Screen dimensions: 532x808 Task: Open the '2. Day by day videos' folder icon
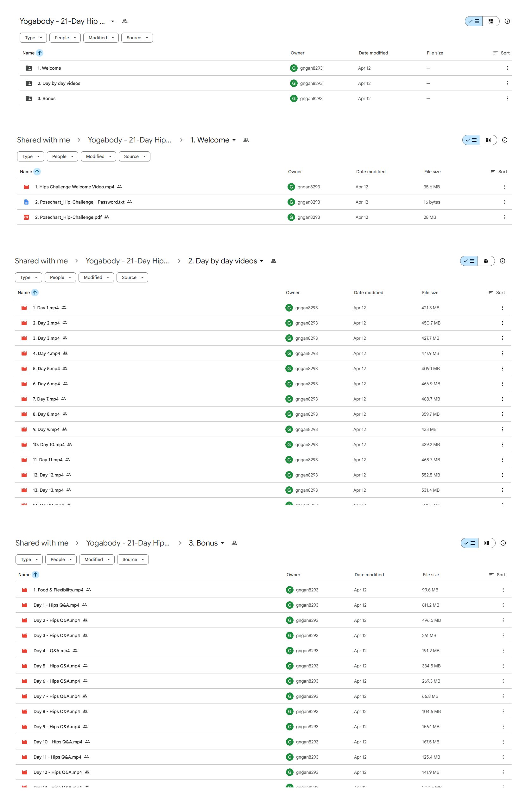click(29, 84)
